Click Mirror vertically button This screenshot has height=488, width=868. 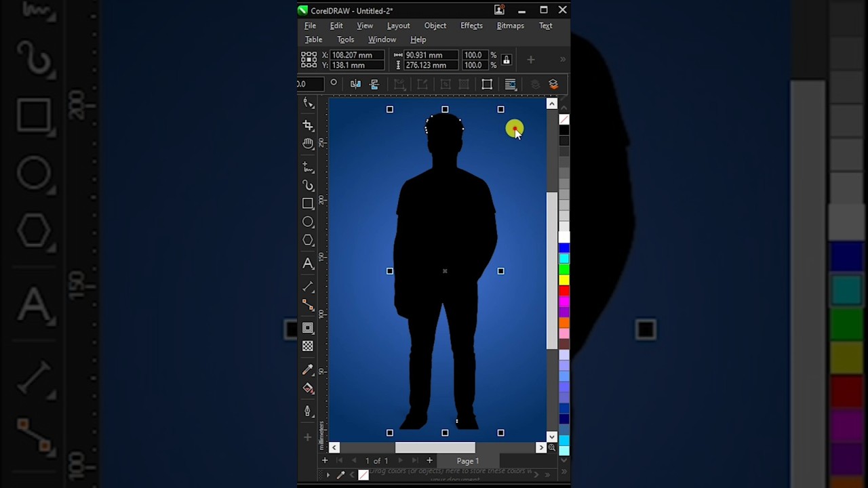[x=374, y=84]
